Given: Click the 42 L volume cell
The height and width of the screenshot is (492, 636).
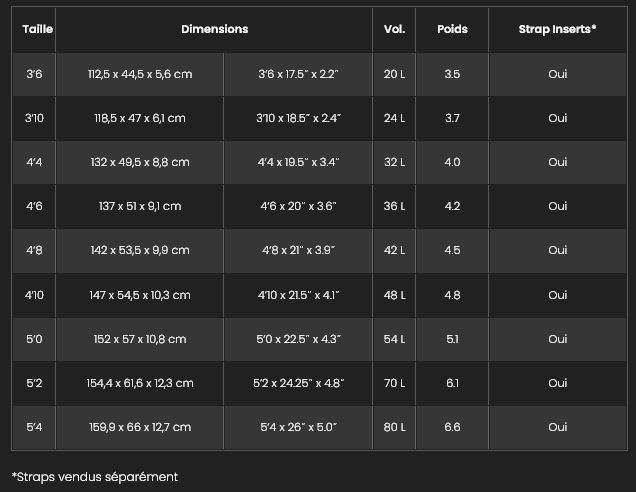Looking at the screenshot, I should tap(394, 250).
